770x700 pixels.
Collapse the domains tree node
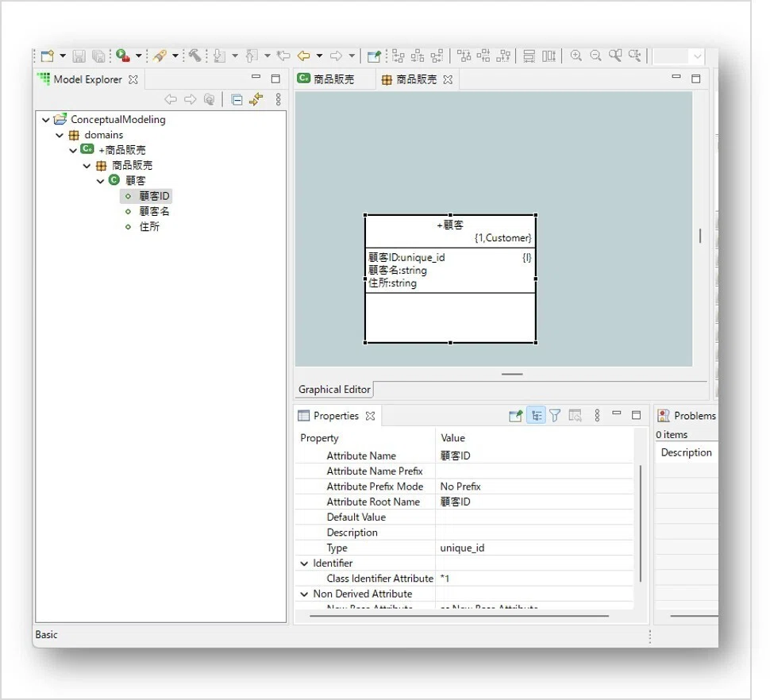(60, 135)
